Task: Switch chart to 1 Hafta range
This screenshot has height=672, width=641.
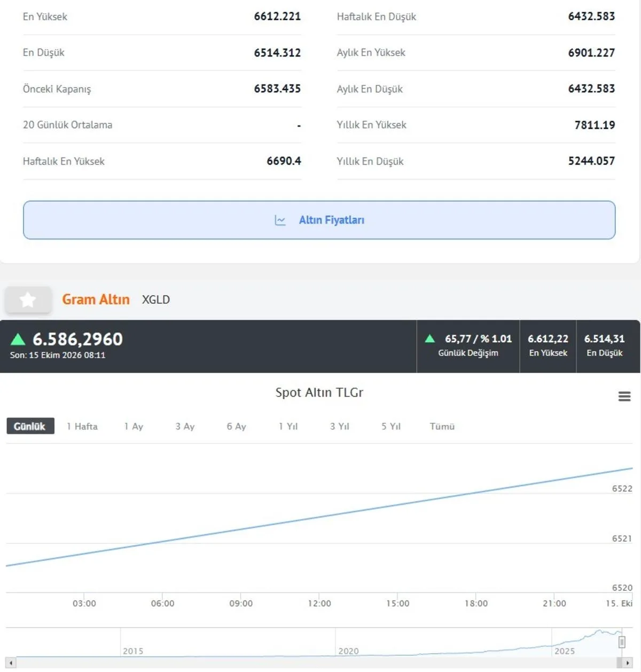Action: (x=82, y=426)
